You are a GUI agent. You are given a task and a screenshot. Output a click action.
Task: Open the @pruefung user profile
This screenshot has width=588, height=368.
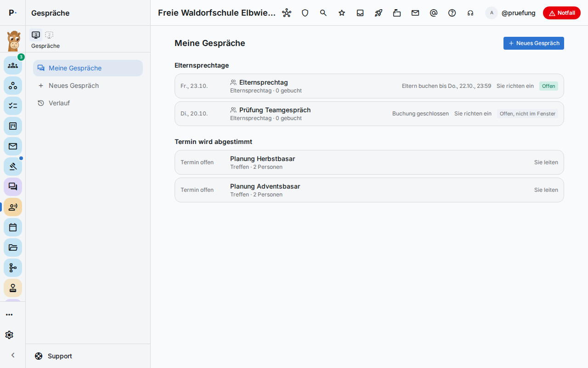[511, 13]
